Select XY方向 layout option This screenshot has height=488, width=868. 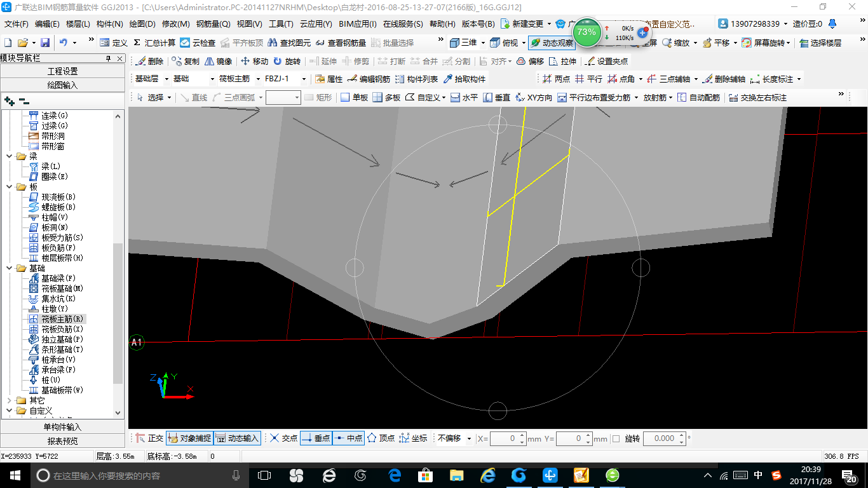pos(534,97)
